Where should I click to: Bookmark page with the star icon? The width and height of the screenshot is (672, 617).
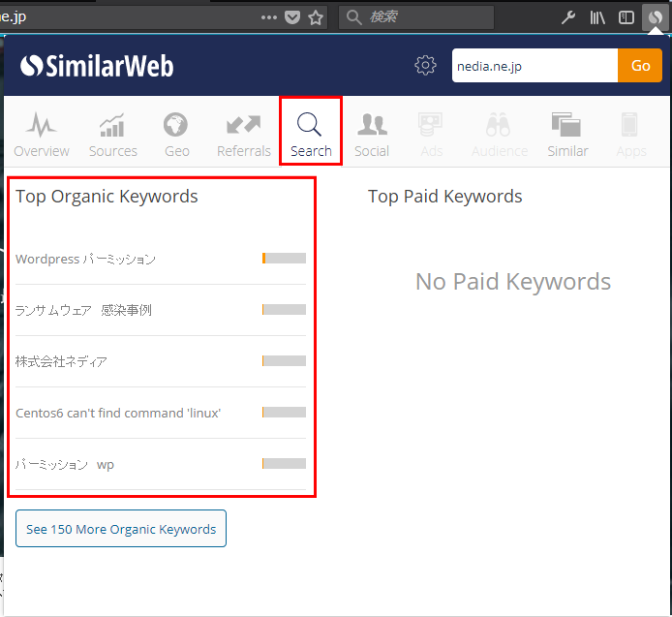[316, 17]
